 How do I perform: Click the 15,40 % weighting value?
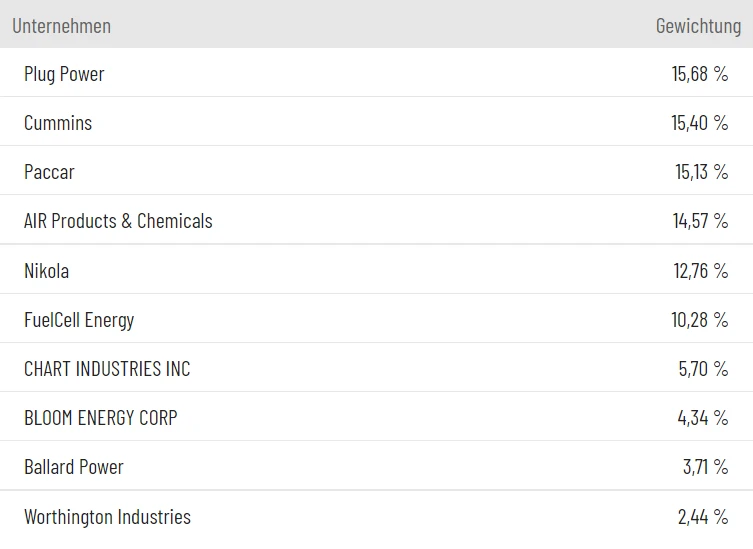click(700, 123)
